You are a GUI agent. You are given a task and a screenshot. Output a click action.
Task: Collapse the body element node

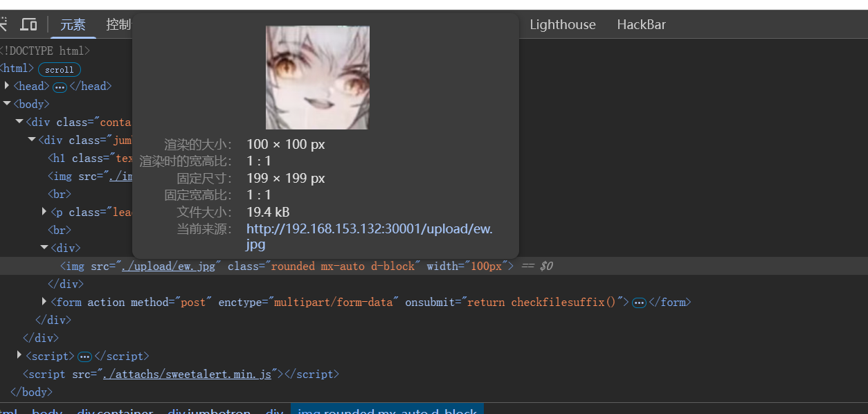pyautogui.click(x=7, y=104)
